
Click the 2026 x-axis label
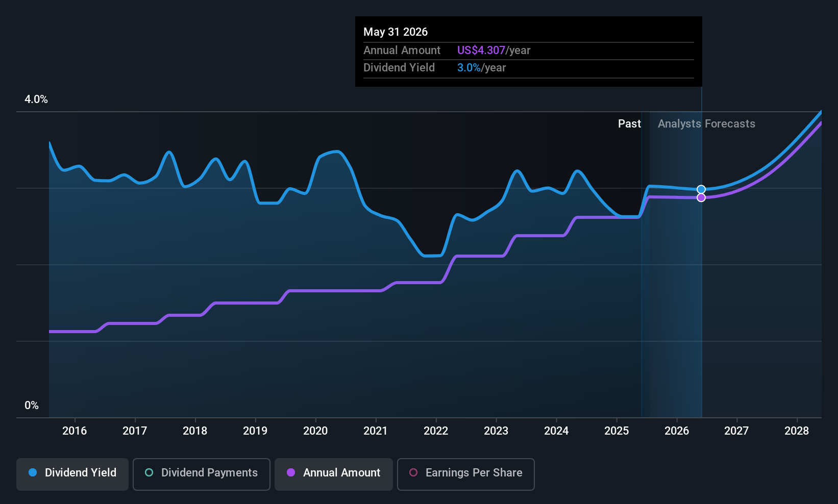click(677, 431)
